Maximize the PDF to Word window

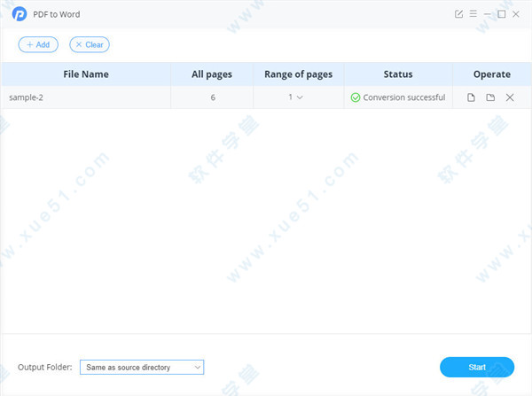point(502,14)
